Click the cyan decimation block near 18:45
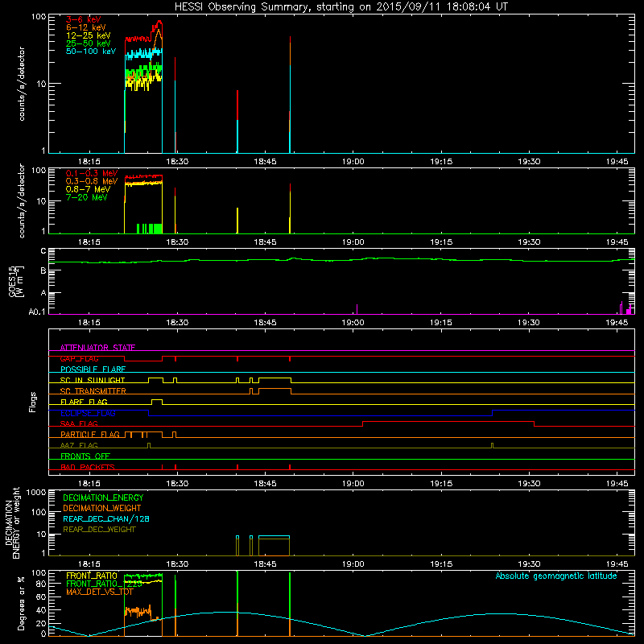Screen dimensions: 644x644 pyautogui.click(x=274, y=537)
